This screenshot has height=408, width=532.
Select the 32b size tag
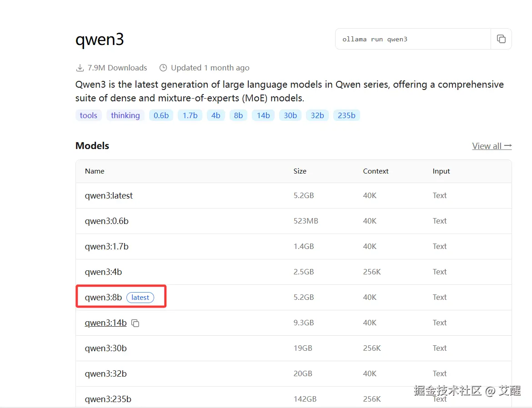point(317,115)
